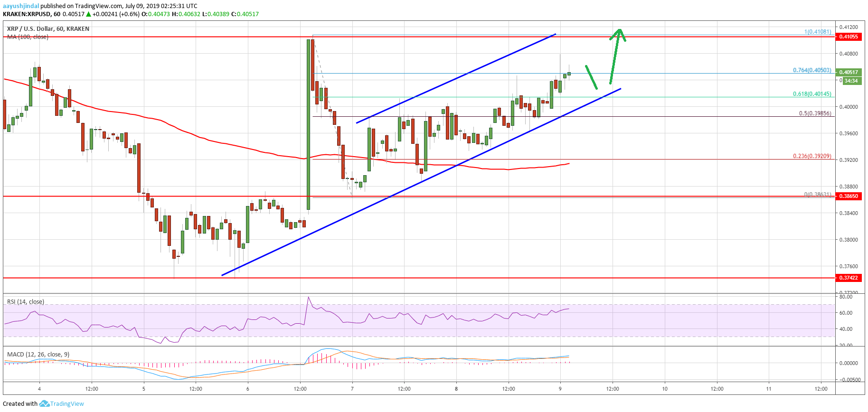Select the 0.236(0.39209) Fibonacci level label
The image size is (868, 412).
point(812,156)
